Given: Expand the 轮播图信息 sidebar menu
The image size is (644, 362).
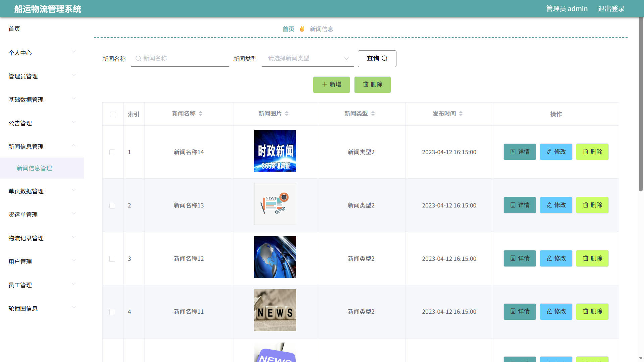Looking at the screenshot, I should pos(42,308).
